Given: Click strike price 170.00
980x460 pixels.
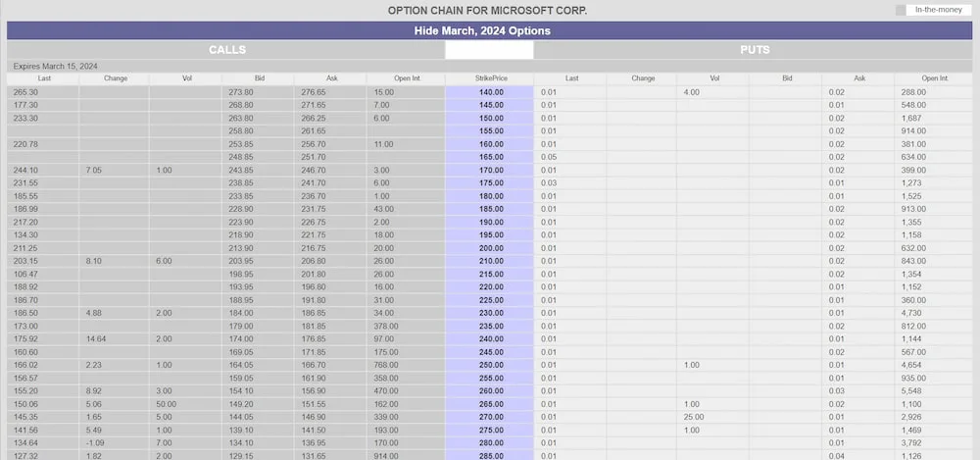Looking at the screenshot, I should click(x=491, y=171).
